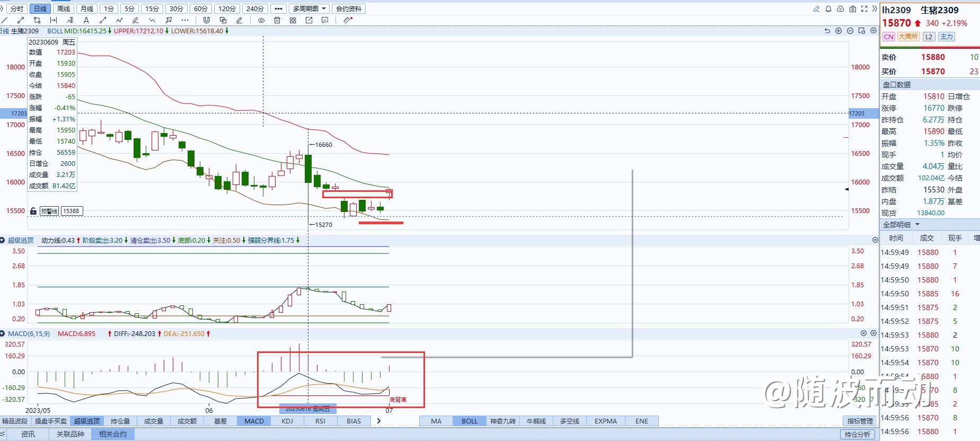Take chart screenshot with camera icon
This screenshot has height=441, width=980.
click(853, 9)
